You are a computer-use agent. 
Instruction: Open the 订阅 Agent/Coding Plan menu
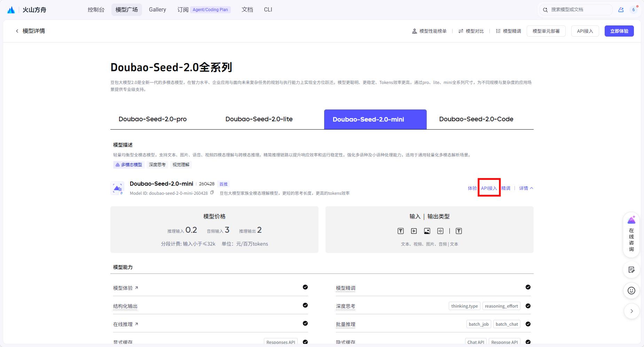pyautogui.click(x=204, y=10)
